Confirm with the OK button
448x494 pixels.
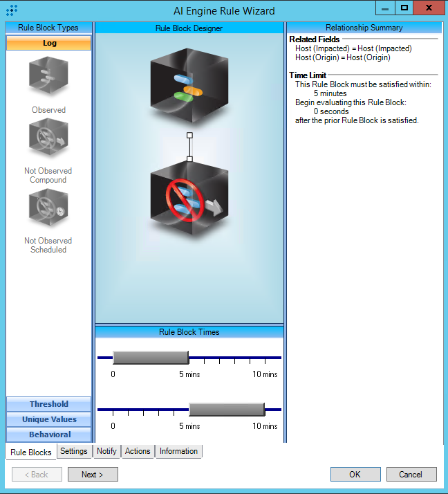pos(355,475)
